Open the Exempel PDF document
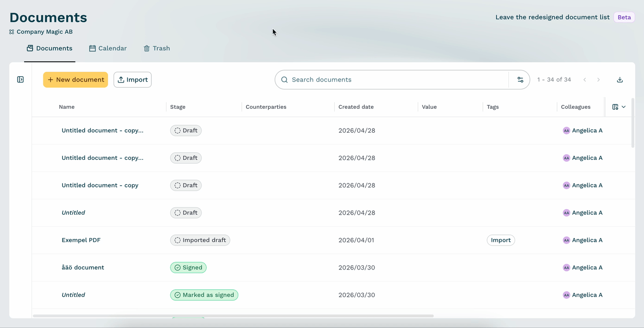This screenshot has height=328, width=644. (81, 240)
